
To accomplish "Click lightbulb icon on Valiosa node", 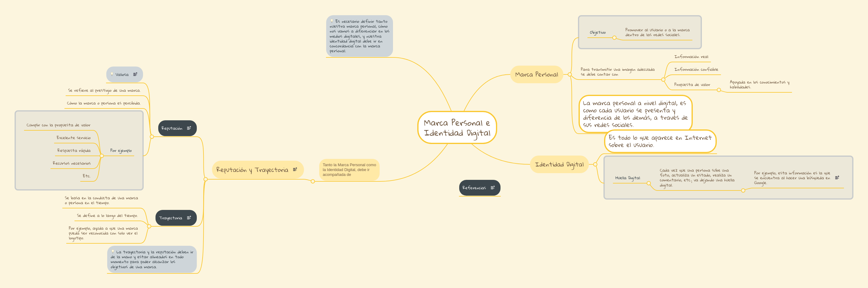I will 112,74.
